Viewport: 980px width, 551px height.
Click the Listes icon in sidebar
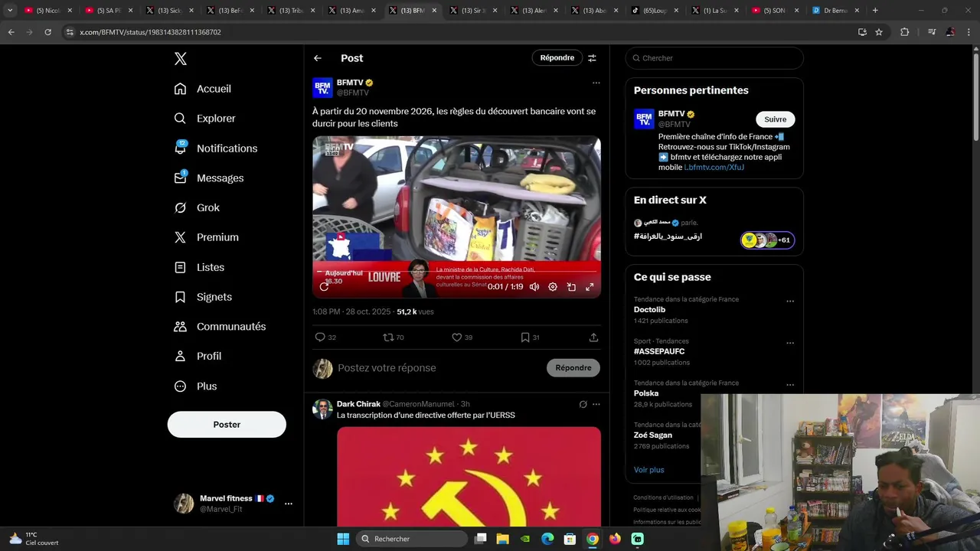click(x=180, y=267)
